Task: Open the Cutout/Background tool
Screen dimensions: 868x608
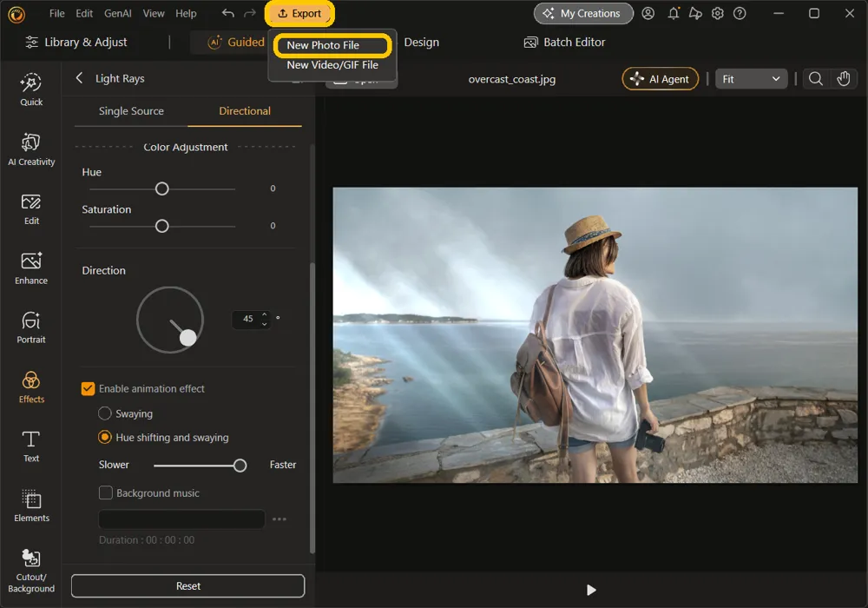Action: coord(31,572)
